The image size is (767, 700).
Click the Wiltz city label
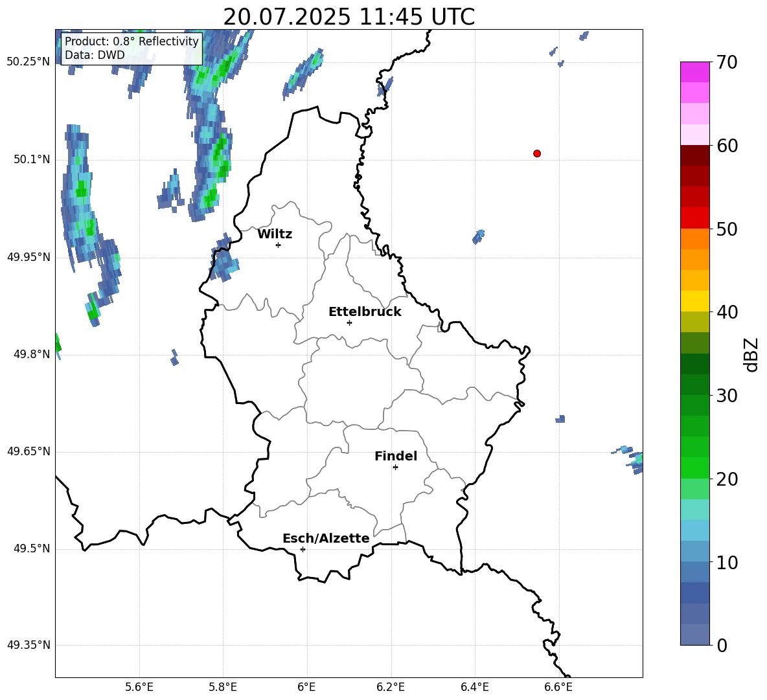point(275,234)
